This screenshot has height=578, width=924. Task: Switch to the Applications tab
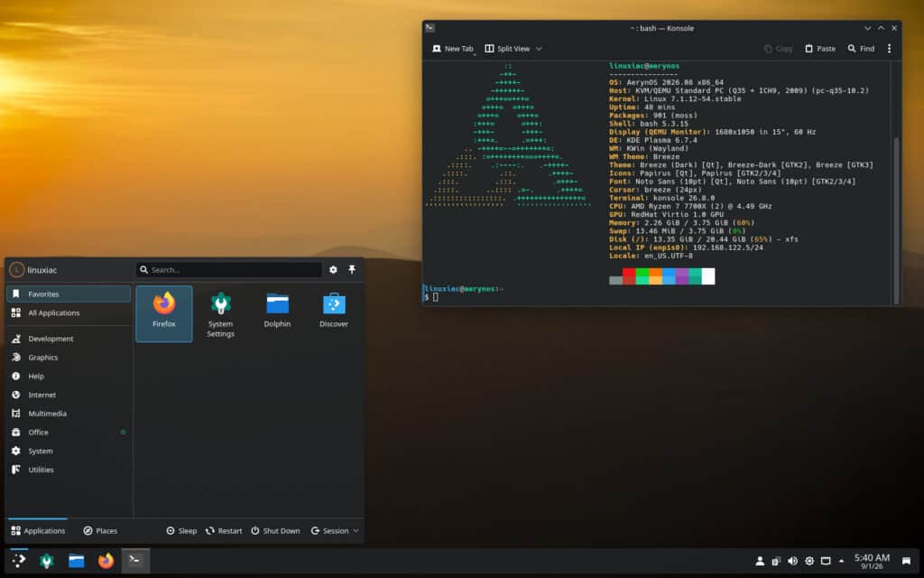[38, 531]
